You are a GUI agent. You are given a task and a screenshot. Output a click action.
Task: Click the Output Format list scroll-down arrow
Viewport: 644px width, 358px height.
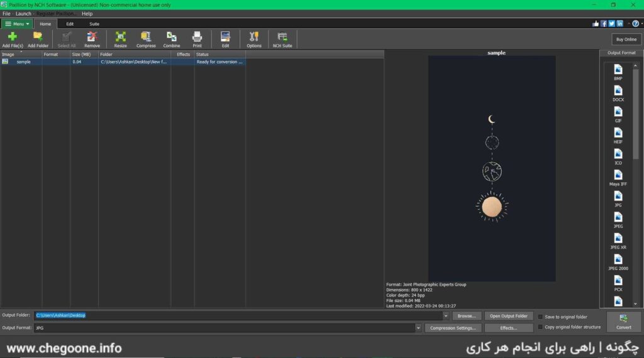635,304
